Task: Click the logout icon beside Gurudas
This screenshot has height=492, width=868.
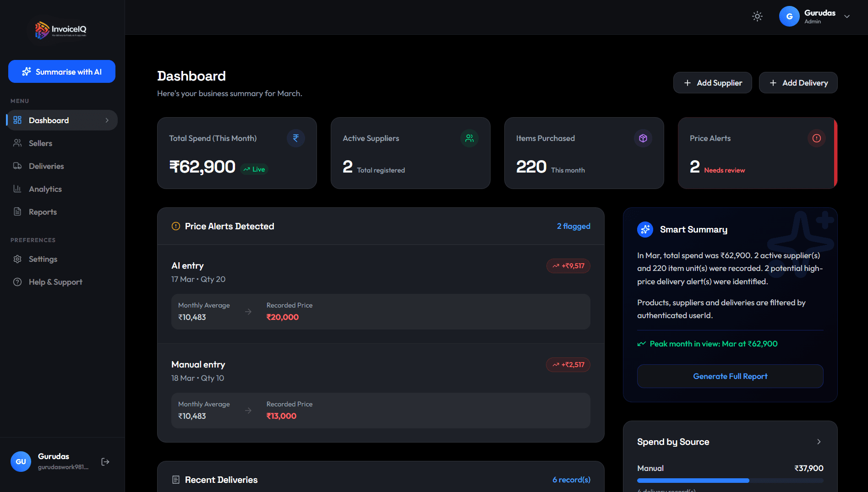Action: [x=105, y=462]
